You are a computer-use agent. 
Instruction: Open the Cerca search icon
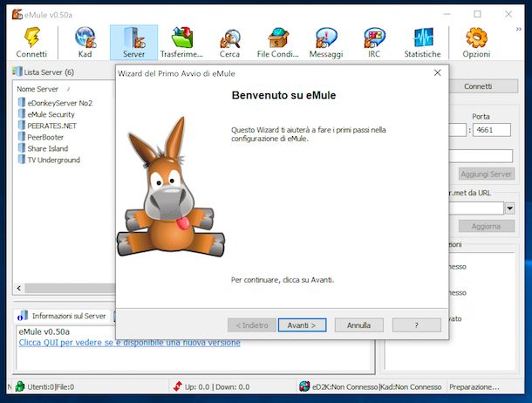[x=229, y=38]
